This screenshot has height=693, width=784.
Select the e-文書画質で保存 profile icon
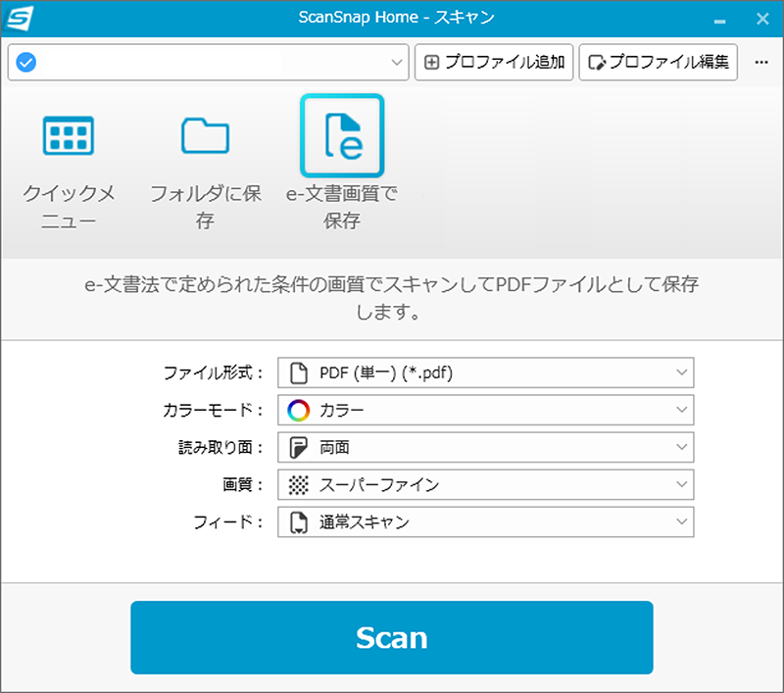tap(342, 135)
